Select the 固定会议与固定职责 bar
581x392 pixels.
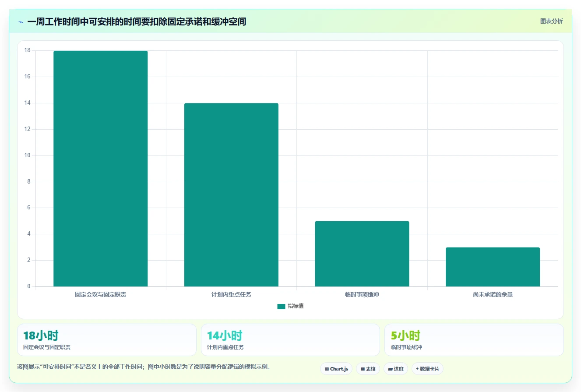click(x=100, y=169)
